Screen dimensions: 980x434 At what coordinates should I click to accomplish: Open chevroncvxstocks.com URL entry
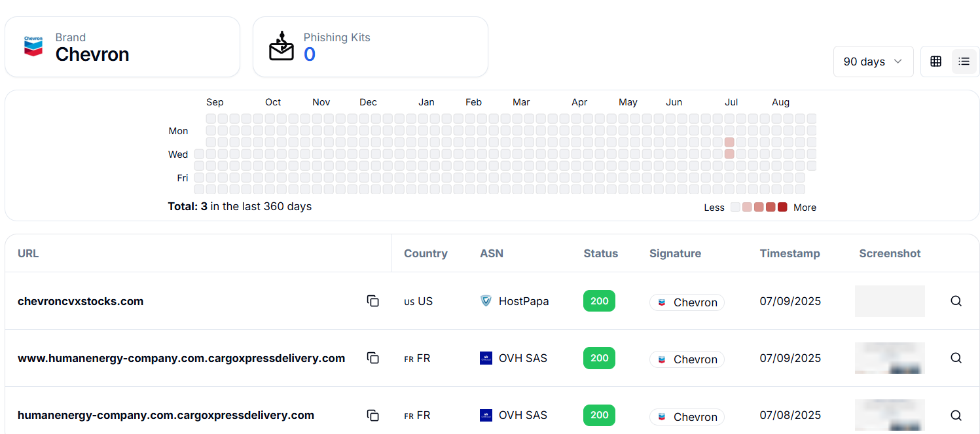[81, 301]
